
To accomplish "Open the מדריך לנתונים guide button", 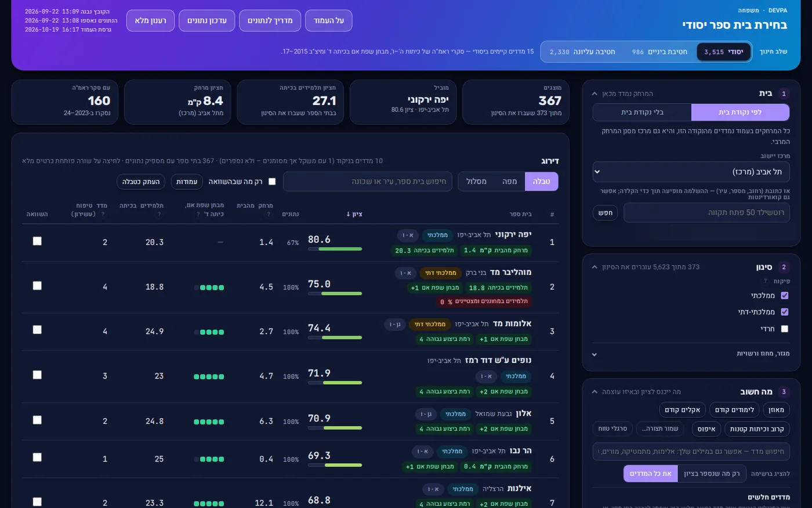I will (270, 20).
